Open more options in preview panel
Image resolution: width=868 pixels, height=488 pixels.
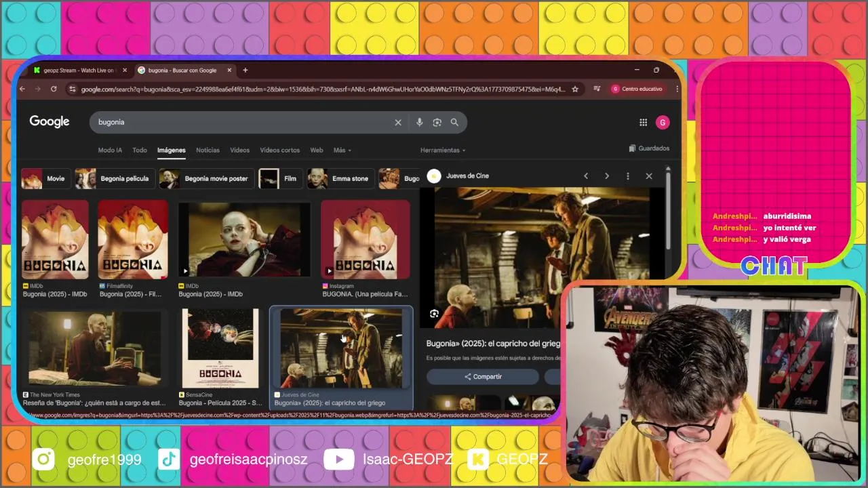click(628, 176)
